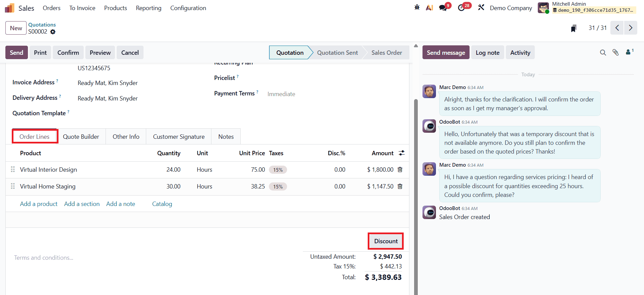
Task: Go to next record arrow
Action: click(x=631, y=28)
